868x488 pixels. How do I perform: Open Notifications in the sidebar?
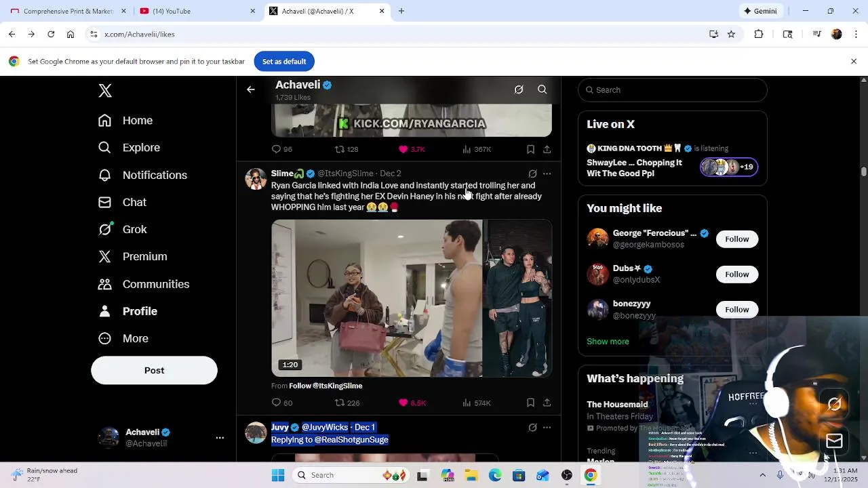pyautogui.click(x=142, y=175)
